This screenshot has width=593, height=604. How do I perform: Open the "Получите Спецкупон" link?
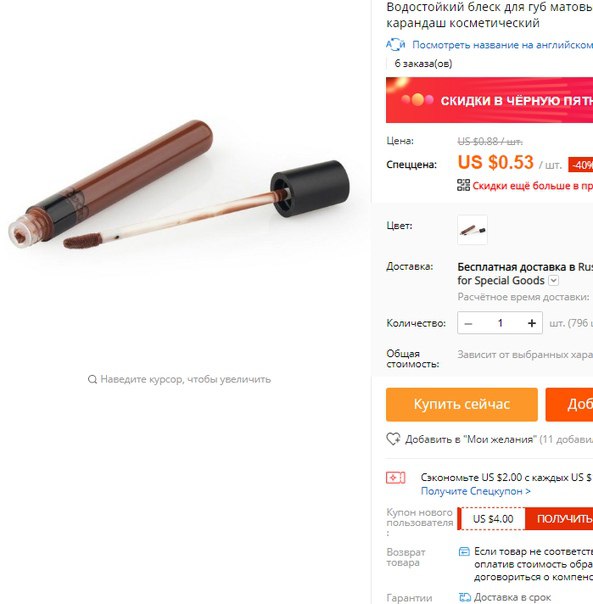click(x=475, y=491)
